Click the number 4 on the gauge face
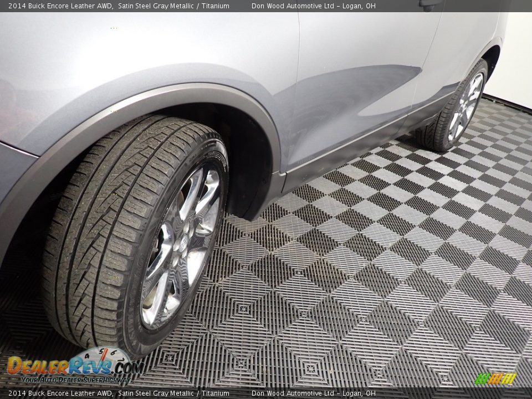Screen dimensions: 532x399 (x=86, y=356)
